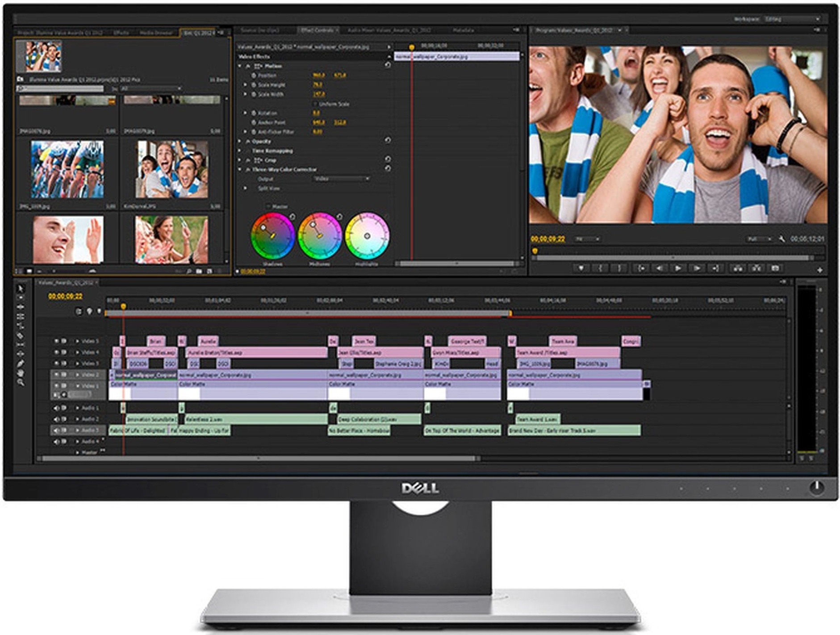Open the Button Editor plus icon
The height and width of the screenshot is (635, 840).
coord(820,270)
